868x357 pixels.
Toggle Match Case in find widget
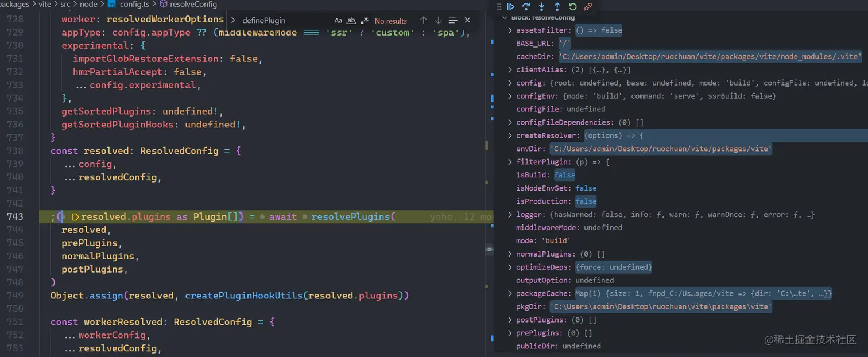[x=338, y=21]
